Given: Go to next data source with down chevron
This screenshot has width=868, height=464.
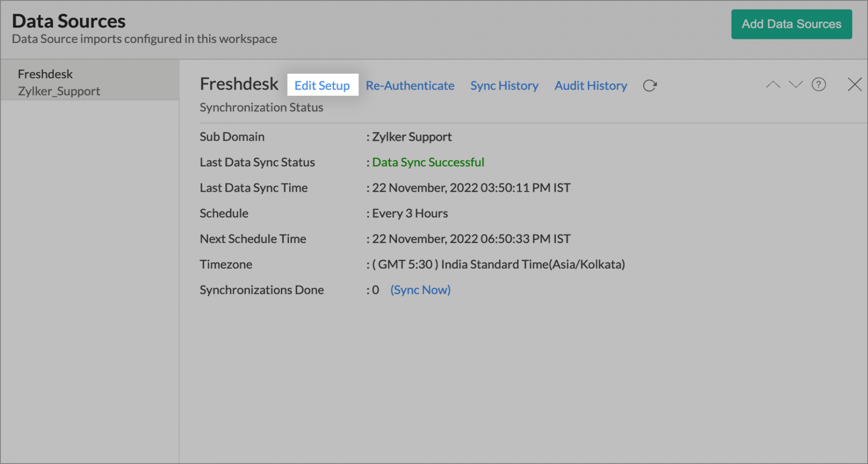Looking at the screenshot, I should 796,85.
